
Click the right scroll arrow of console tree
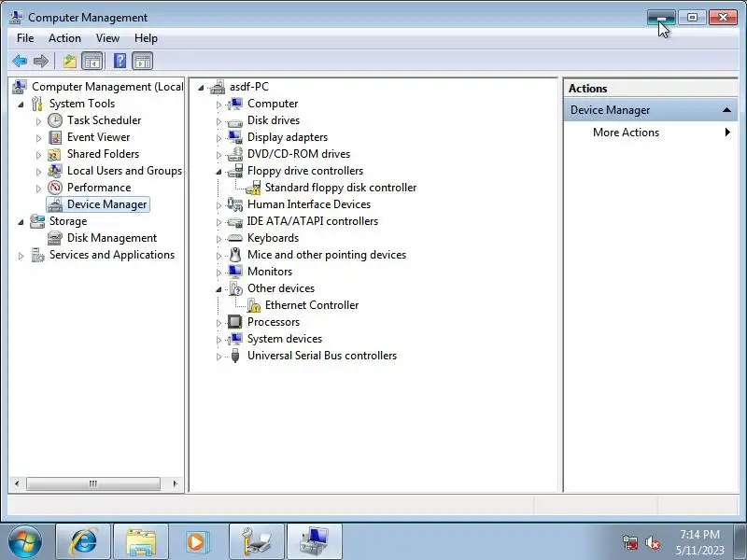[175, 483]
